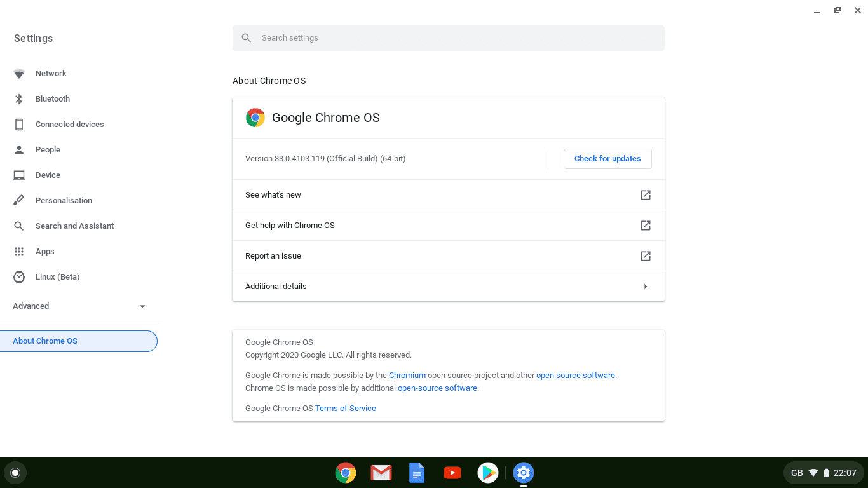Launch Gmail from the shelf
The image size is (868, 488).
coord(381,473)
